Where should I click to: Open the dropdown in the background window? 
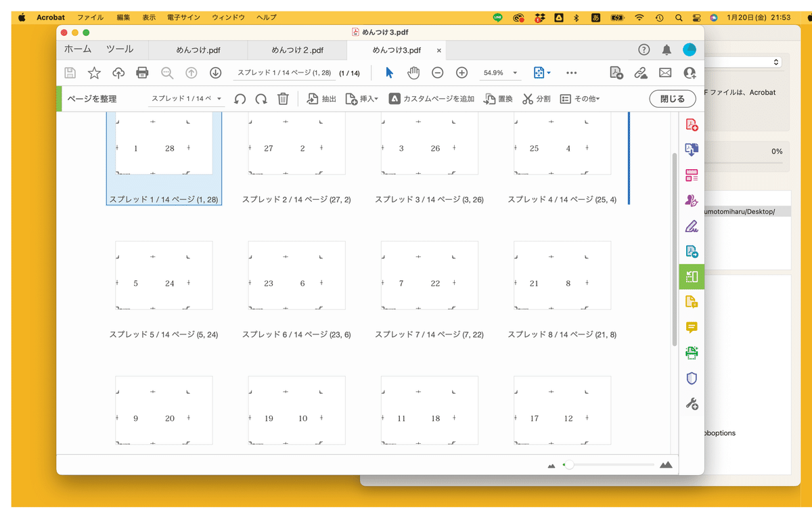click(743, 62)
